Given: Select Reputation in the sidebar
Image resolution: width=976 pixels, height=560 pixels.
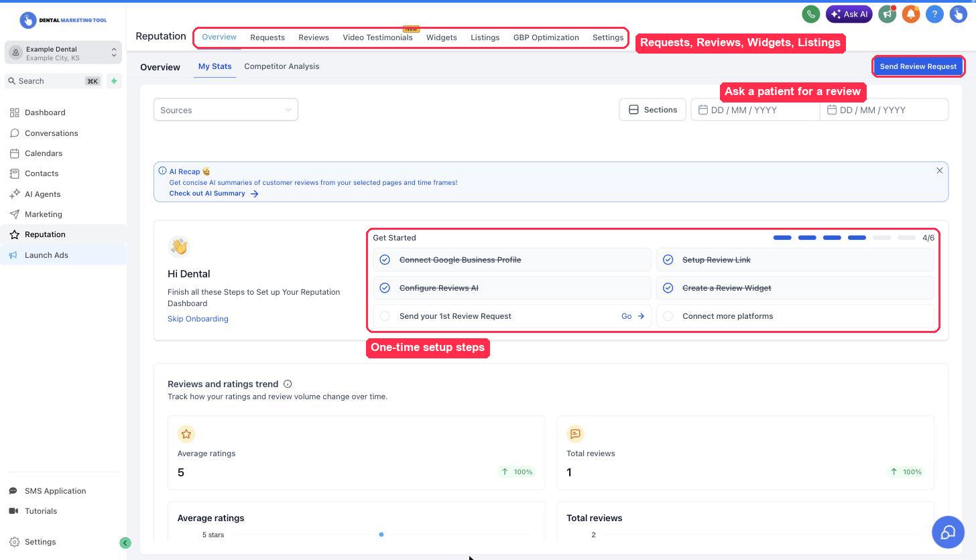Looking at the screenshot, I should 63,234.
